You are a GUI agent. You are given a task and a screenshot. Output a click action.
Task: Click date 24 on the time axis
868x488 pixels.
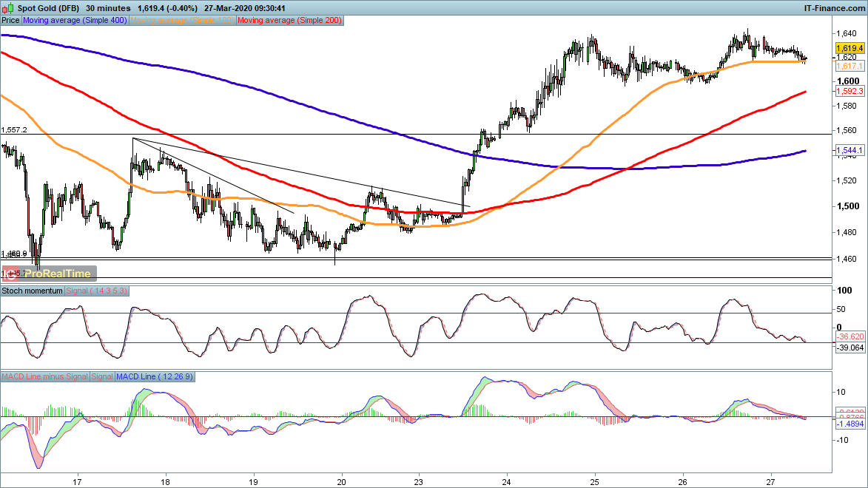[x=506, y=482]
